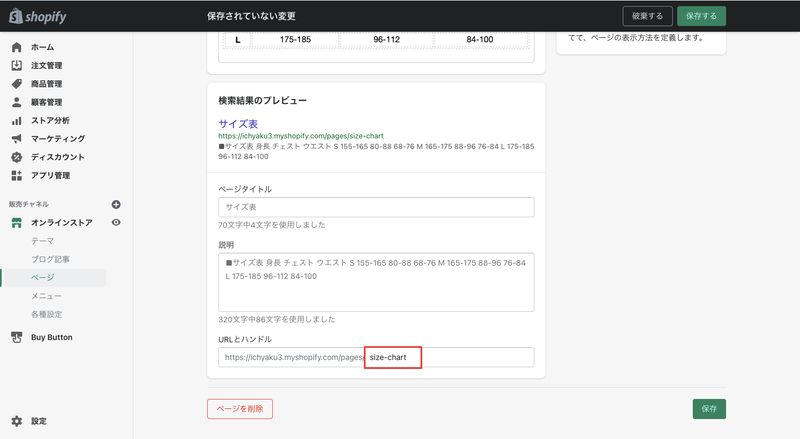Open 各種設定 submenu item
The width and height of the screenshot is (800, 439).
pyautogui.click(x=46, y=314)
